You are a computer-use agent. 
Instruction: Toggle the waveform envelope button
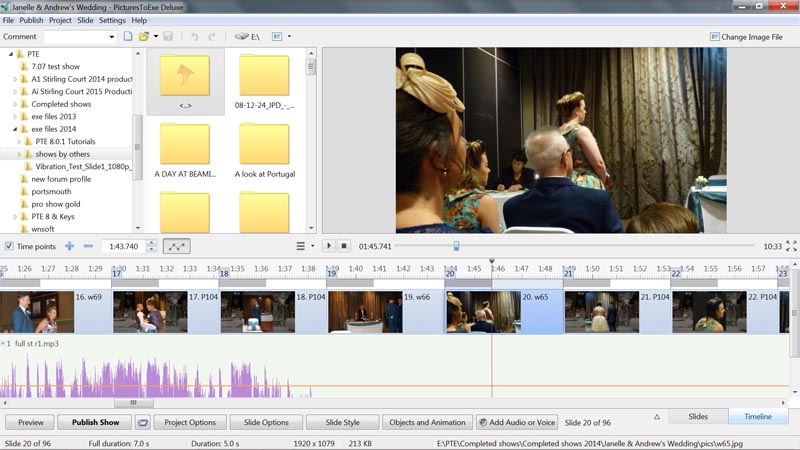click(176, 246)
